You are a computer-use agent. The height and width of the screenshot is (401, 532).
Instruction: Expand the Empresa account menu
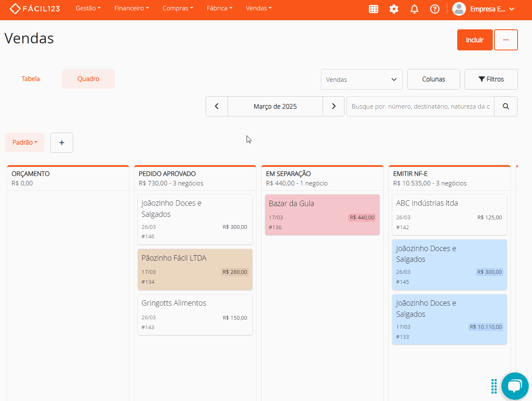[x=483, y=9]
